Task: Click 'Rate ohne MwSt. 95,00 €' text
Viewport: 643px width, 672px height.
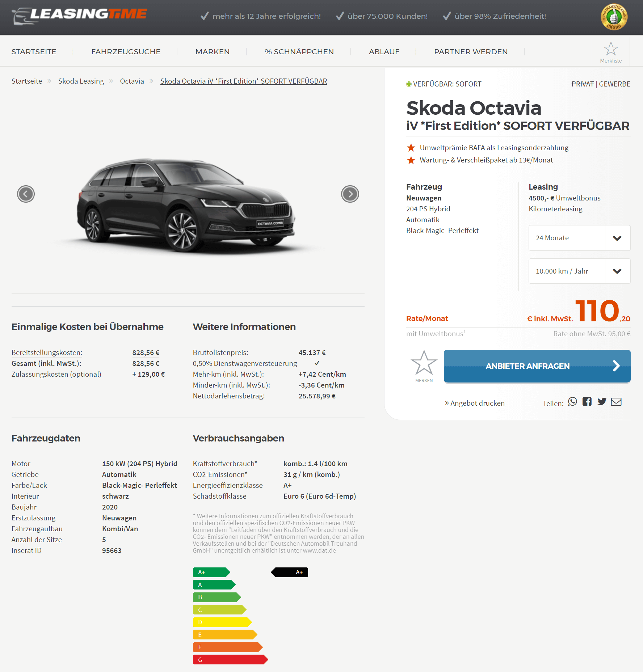Action: point(592,334)
